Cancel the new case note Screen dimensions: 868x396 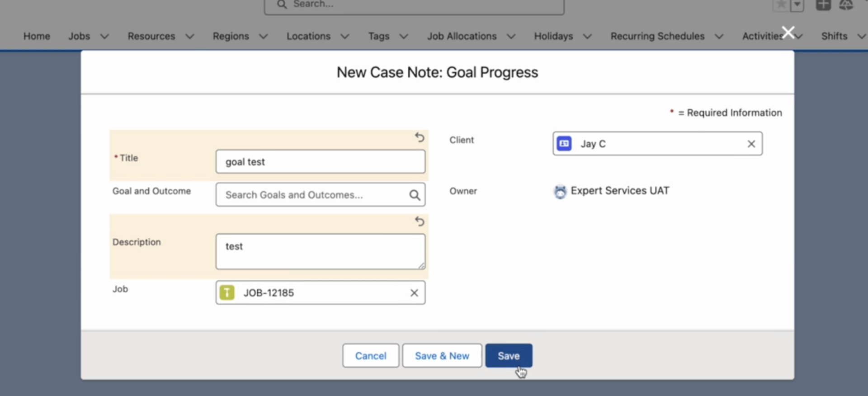pyautogui.click(x=371, y=356)
